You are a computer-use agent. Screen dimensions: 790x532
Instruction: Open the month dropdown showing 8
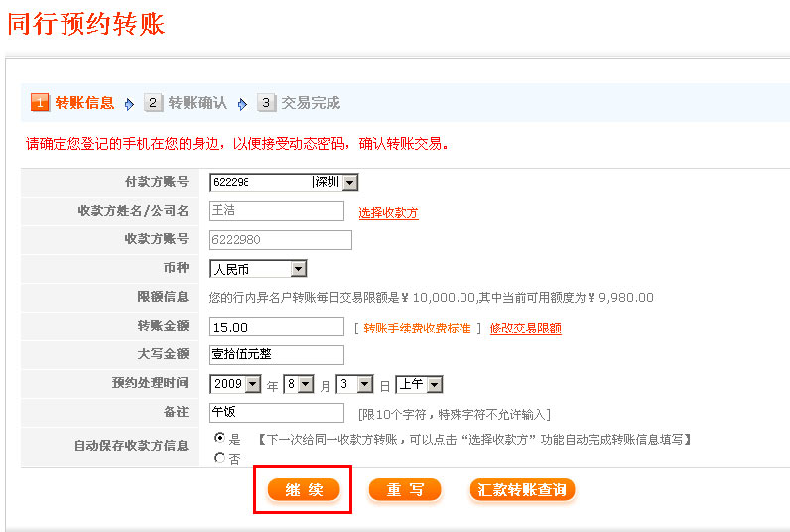click(305, 384)
